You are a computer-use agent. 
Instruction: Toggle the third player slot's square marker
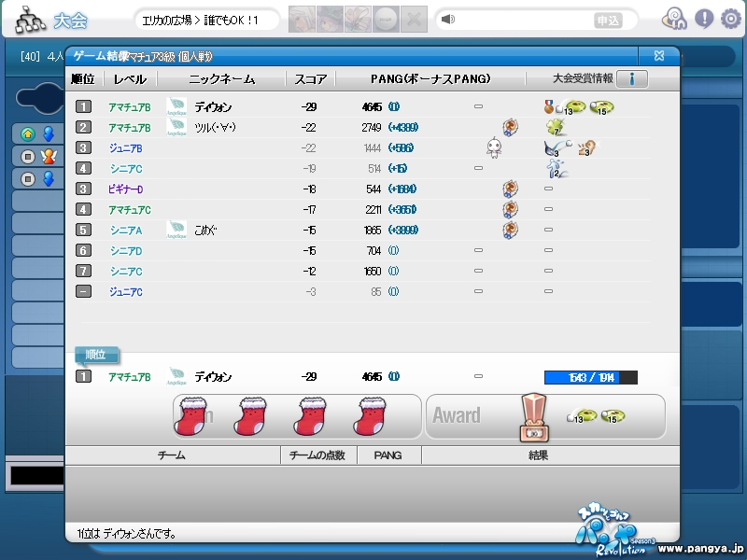pos(27,178)
